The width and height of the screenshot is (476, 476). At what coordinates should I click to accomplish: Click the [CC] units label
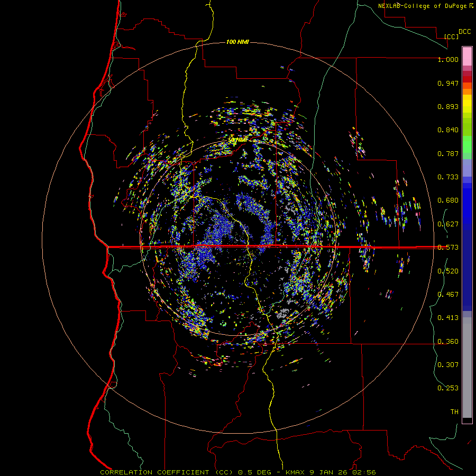pos(451,36)
